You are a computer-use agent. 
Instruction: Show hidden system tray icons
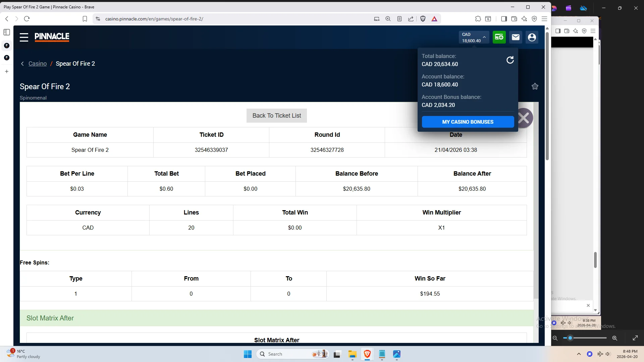pyautogui.click(x=579, y=354)
